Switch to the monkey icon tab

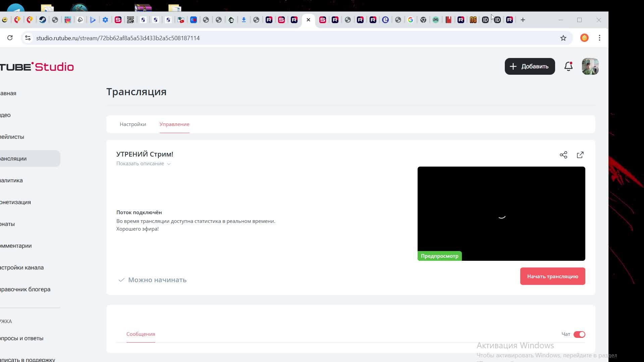tap(231, 20)
